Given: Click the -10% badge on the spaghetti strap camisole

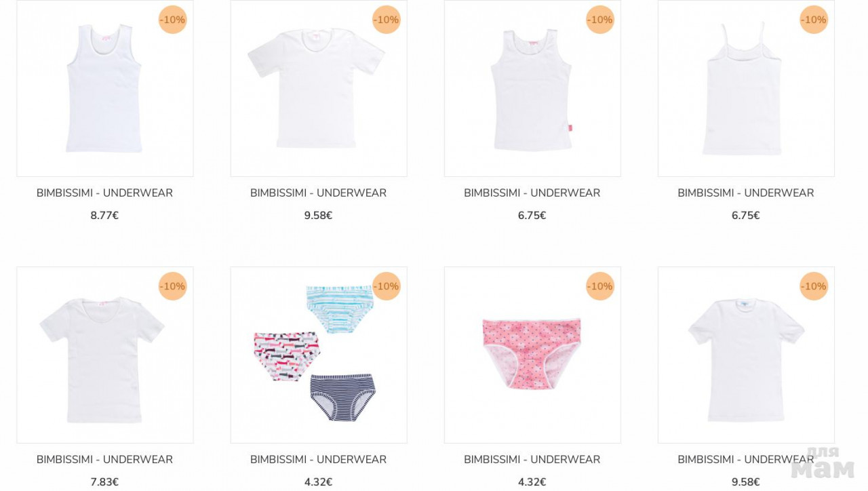Looking at the screenshot, I should 814,20.
